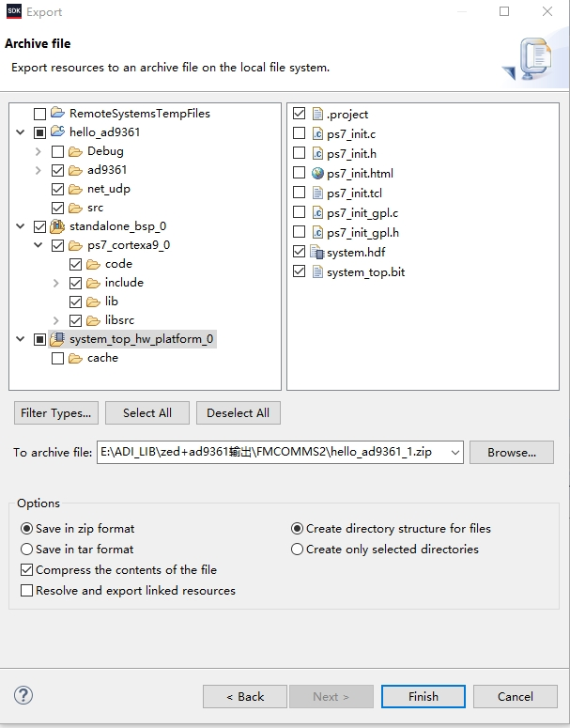The width and height of the screenshot is (570, 728).
Task: Select the net_udp folder name
Action: point(109,189)
